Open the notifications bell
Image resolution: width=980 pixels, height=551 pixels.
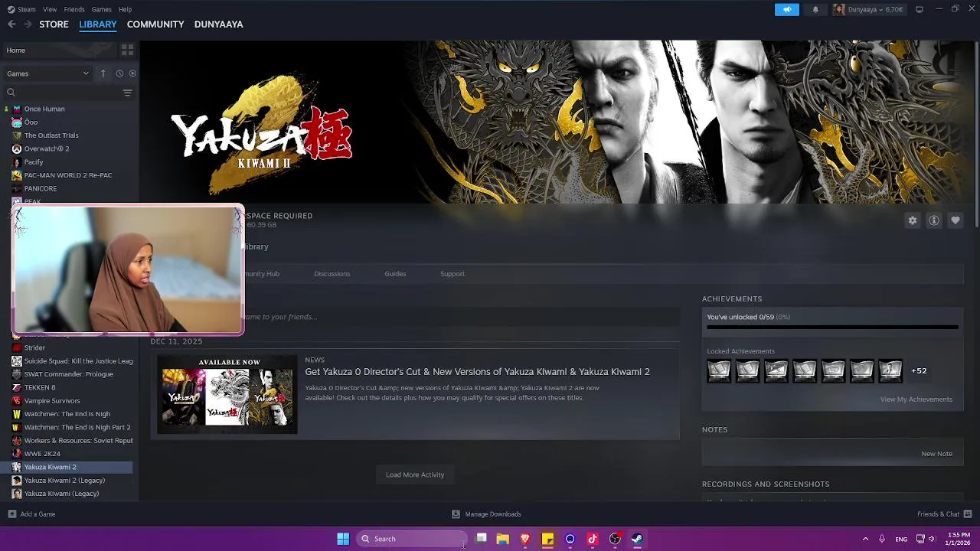coord(815,9)
